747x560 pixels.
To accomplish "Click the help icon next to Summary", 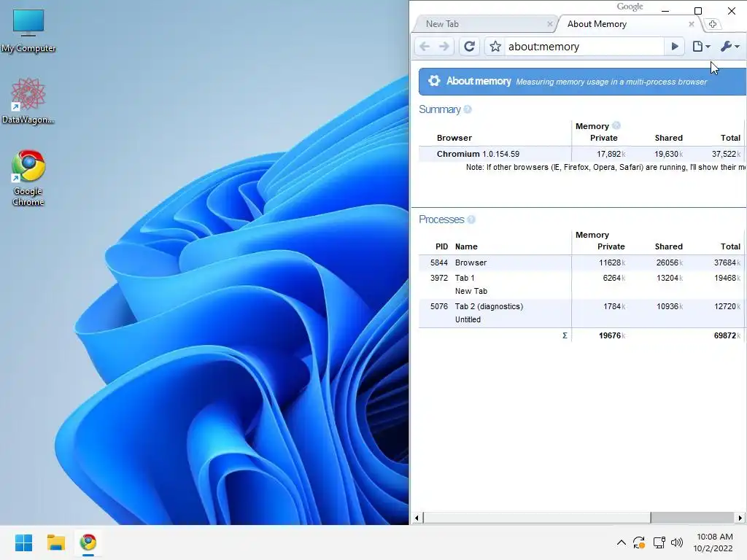I will pyautogui.click(x=468, y=109).
